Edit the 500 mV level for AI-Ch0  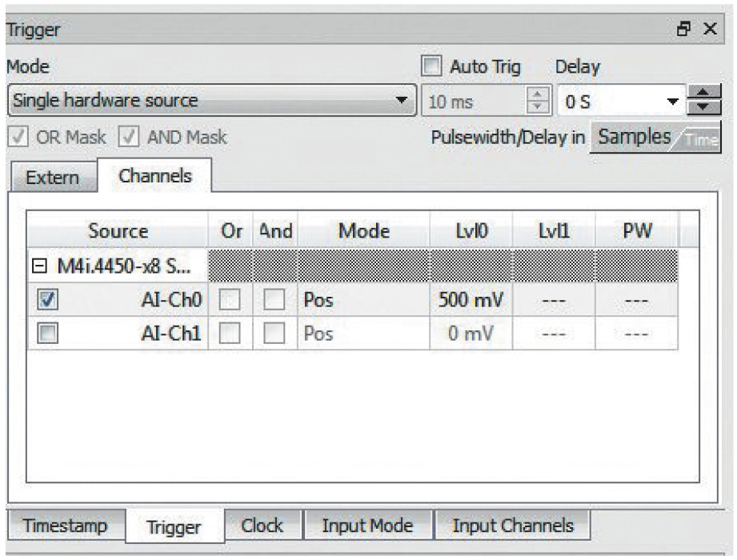(471, 300)
